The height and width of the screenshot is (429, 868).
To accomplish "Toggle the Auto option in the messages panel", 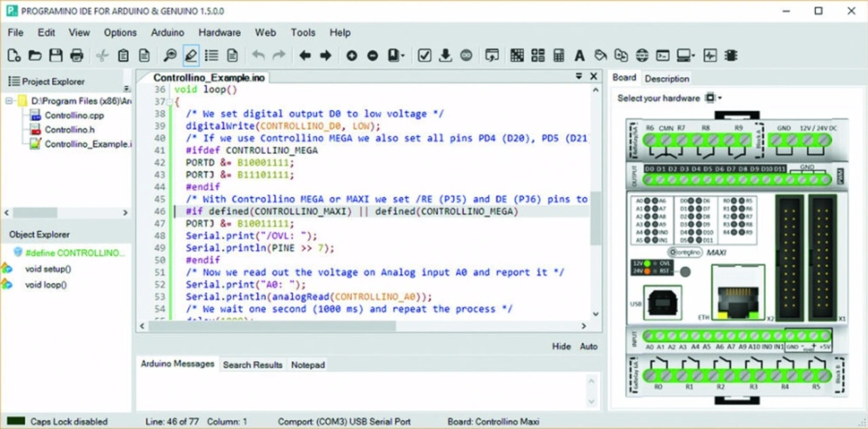I will [x=589, y=346].
